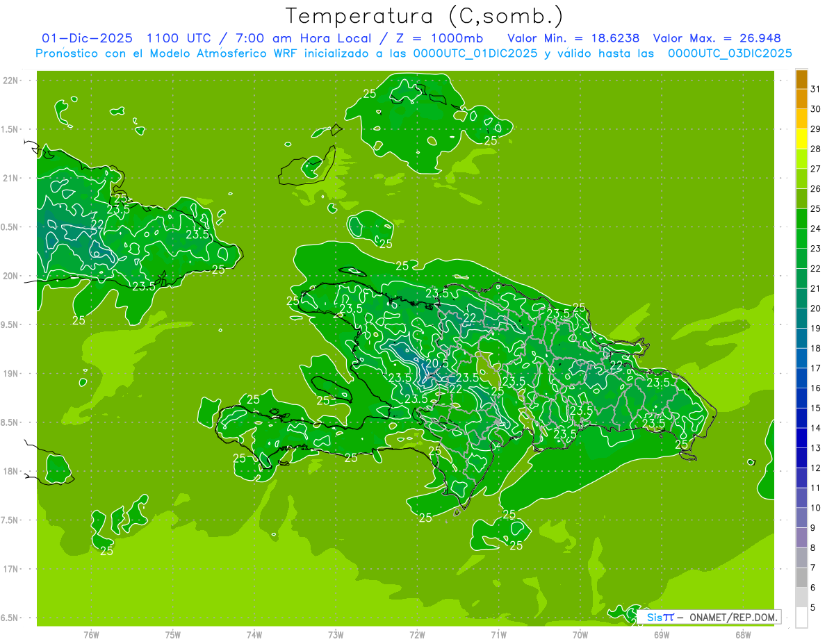Click the legend value '10'
834x644 pixels.
[816, 507]
